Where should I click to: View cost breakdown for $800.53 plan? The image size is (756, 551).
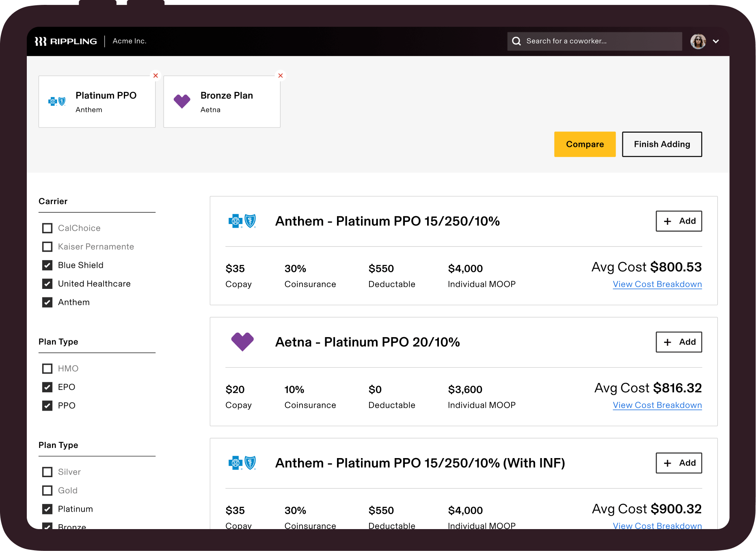click(657, 284)
